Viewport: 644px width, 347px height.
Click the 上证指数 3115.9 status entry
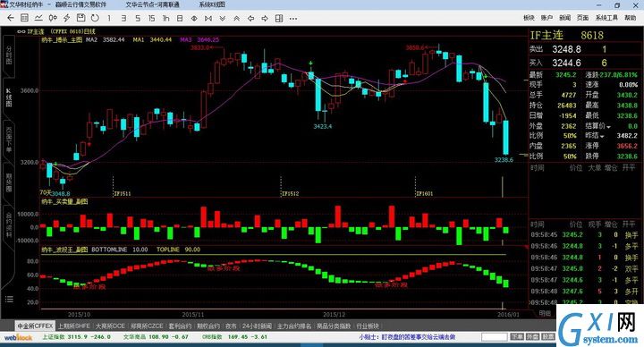[x=77, y=337]
